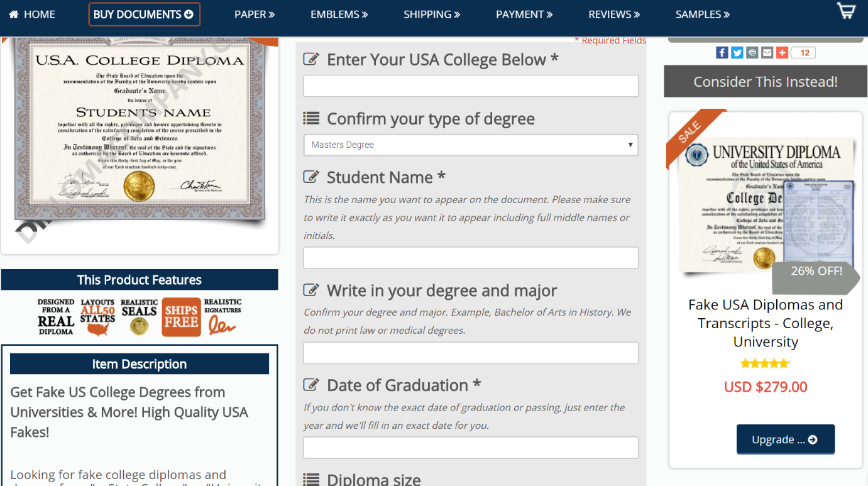The height and width of the screenshot is (486, 868).
Task: Open the Samples navigation link
Action: point(702,14)
